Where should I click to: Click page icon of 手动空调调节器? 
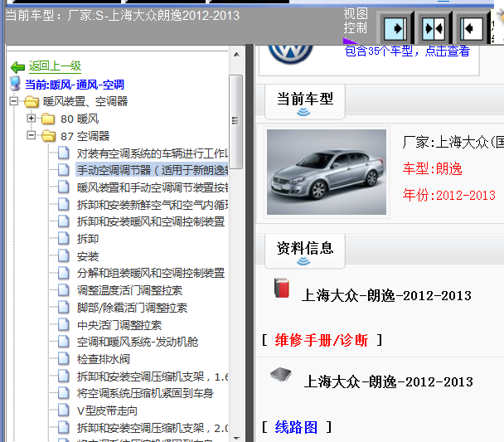click(64, 170)
